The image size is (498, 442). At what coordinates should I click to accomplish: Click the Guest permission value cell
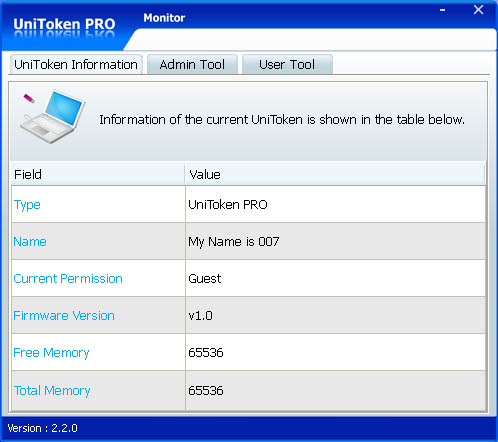(335, 278)
